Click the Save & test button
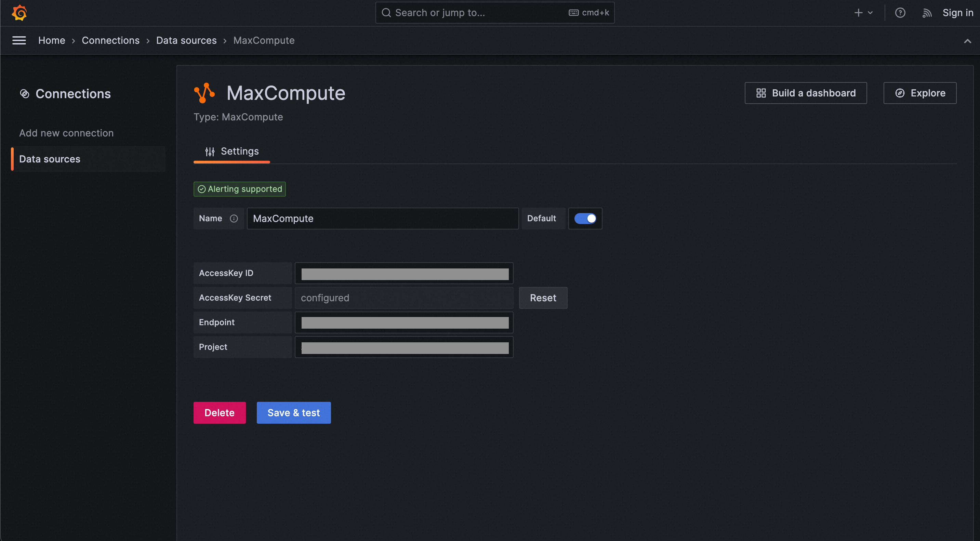Screen dimensions: 980x541 pyautogui.click(x=293, y=412)
